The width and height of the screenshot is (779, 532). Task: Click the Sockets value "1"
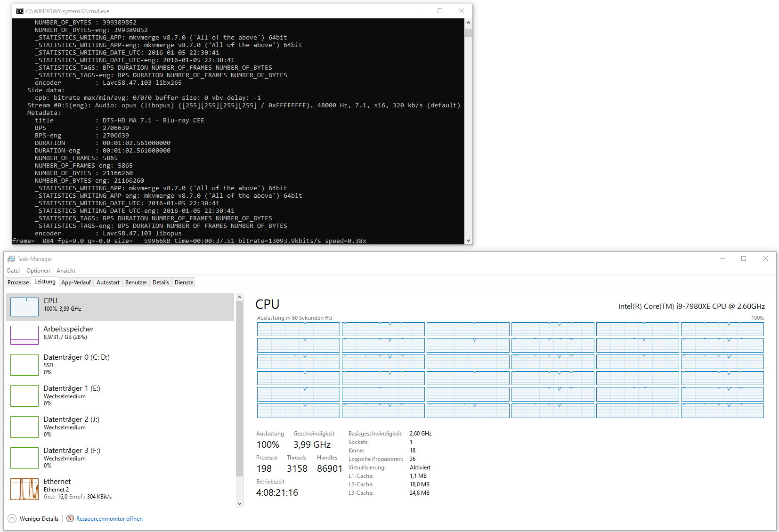pos(411,442)
